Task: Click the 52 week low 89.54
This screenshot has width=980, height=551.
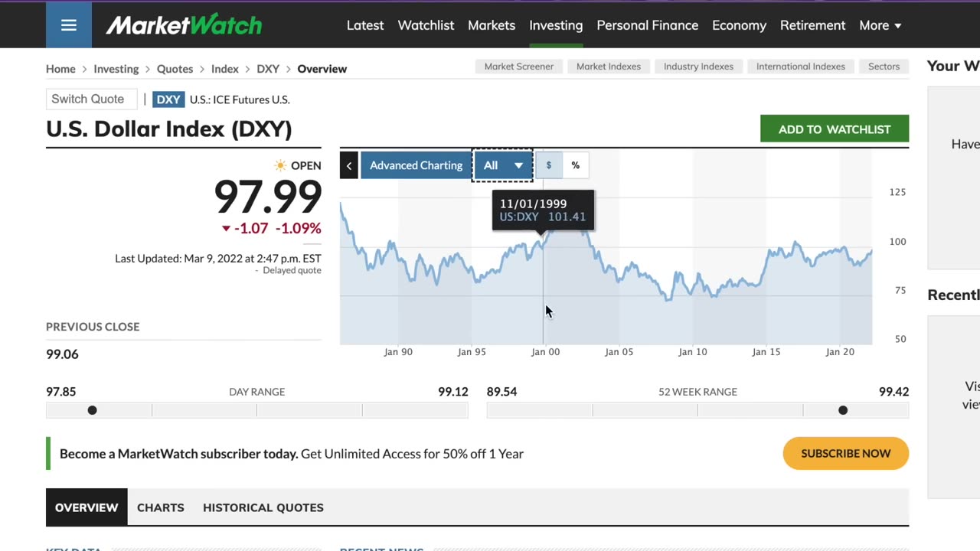Action: pos(501,392)
